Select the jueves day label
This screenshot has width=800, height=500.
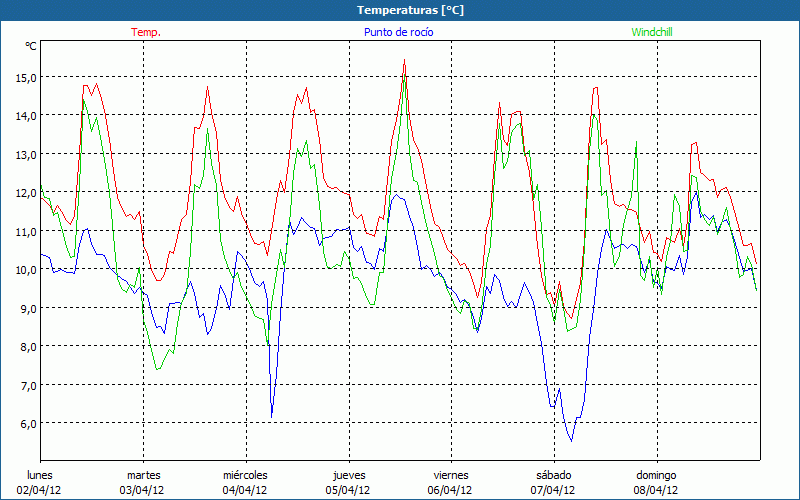tap(348, 475)
